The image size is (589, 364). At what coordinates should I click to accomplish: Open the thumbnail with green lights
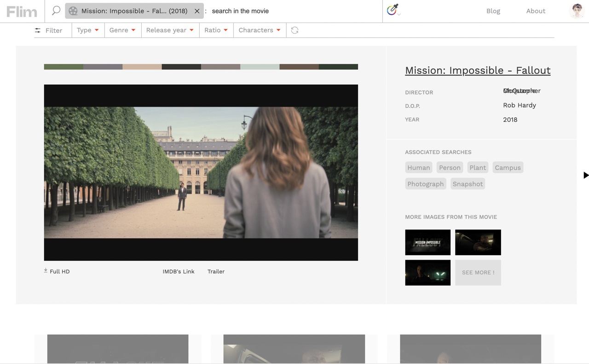428,273
